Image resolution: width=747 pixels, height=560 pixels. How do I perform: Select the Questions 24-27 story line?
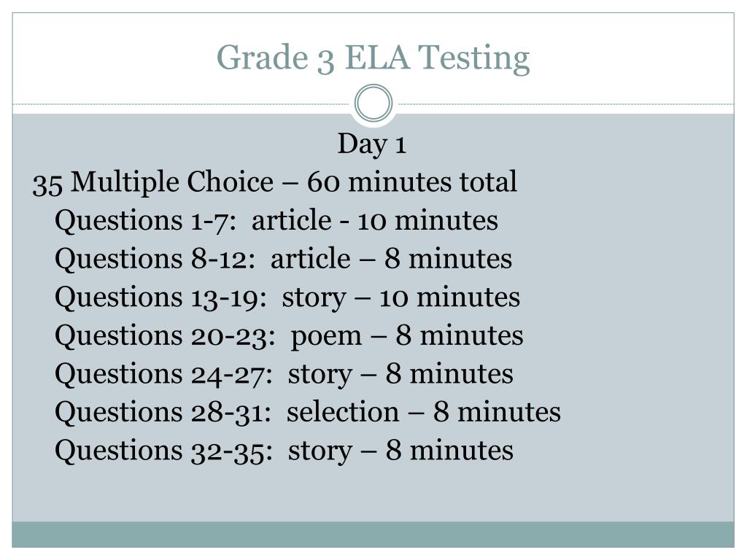tap(284, 374)
